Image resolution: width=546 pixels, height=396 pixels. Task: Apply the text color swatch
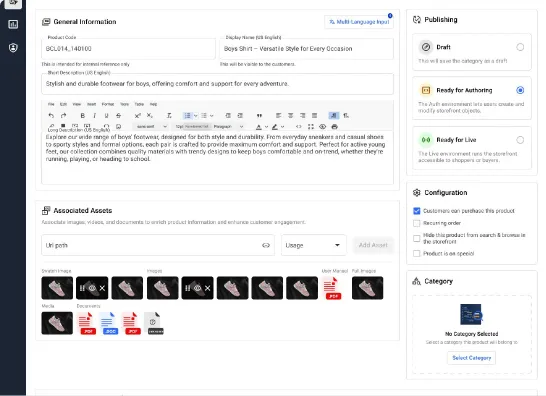click(x=258, y=127)
